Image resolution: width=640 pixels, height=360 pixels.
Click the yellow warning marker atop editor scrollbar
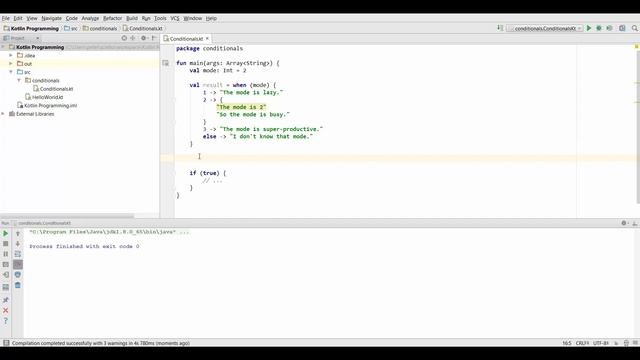[637, 47]
